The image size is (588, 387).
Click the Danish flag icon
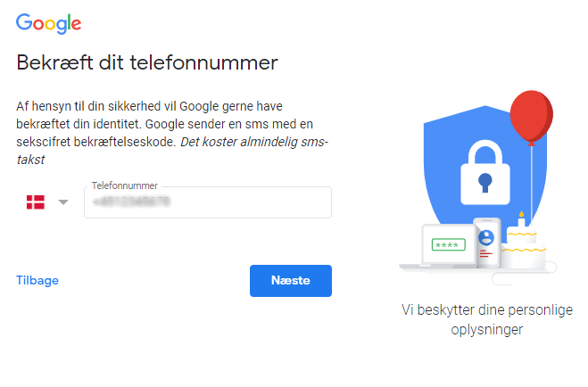(x=35, y=202)
